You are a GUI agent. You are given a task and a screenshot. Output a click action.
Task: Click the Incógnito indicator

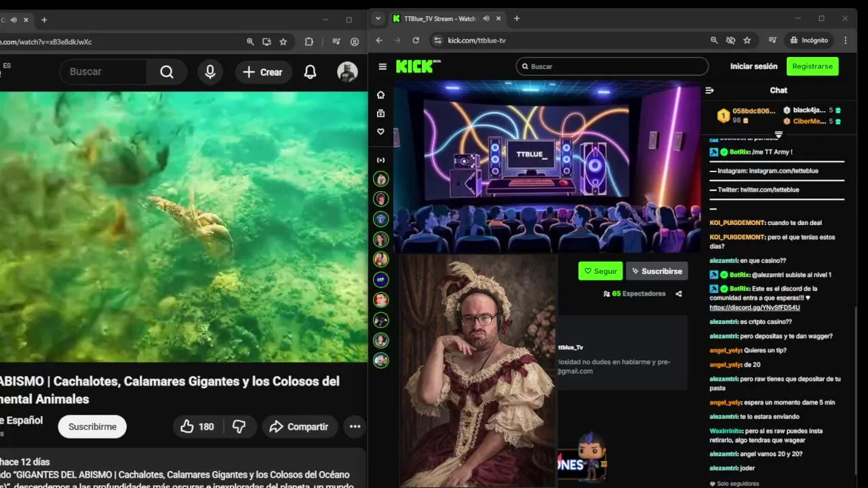pyautogui.click(x=809, y=41)
